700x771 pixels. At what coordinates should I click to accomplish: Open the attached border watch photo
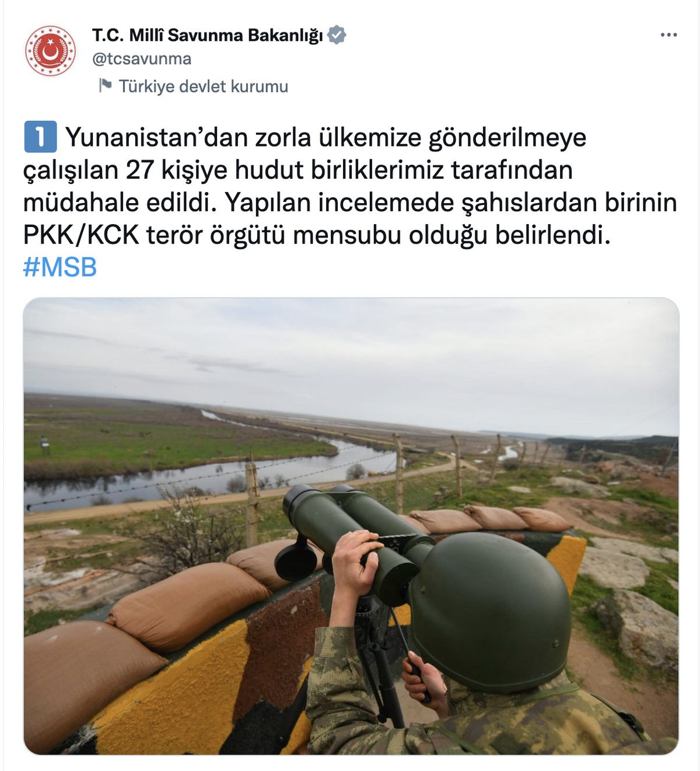[351, 526]
